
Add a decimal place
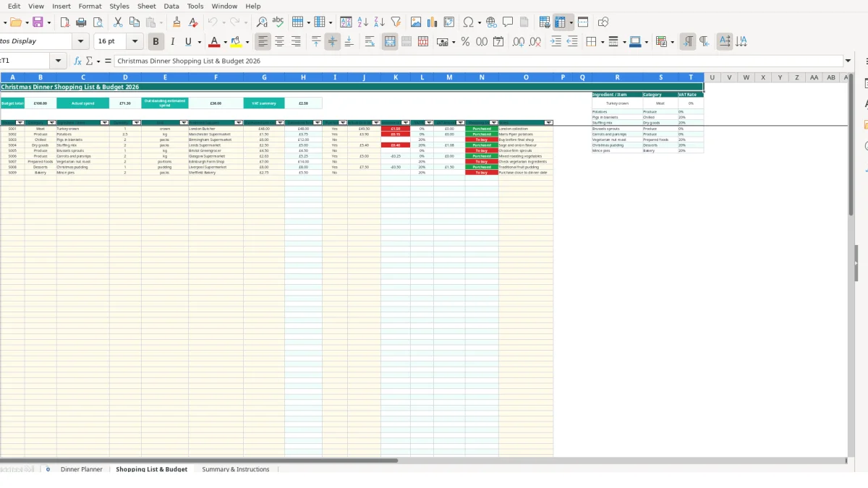[519, 42]
